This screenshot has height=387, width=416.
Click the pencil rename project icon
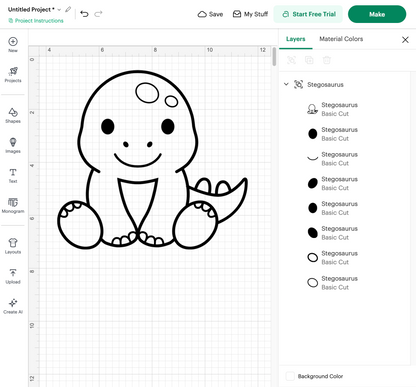coord(68,9)
